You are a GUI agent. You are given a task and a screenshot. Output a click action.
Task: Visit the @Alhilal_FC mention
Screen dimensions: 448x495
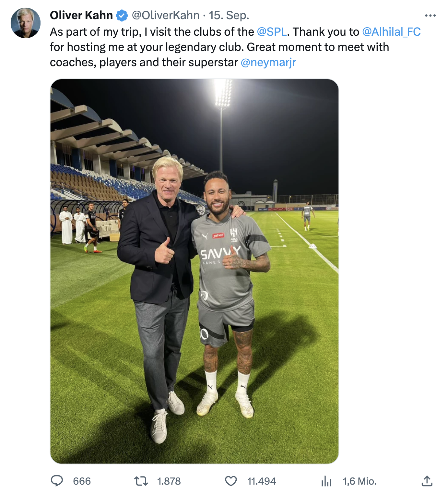391,32
